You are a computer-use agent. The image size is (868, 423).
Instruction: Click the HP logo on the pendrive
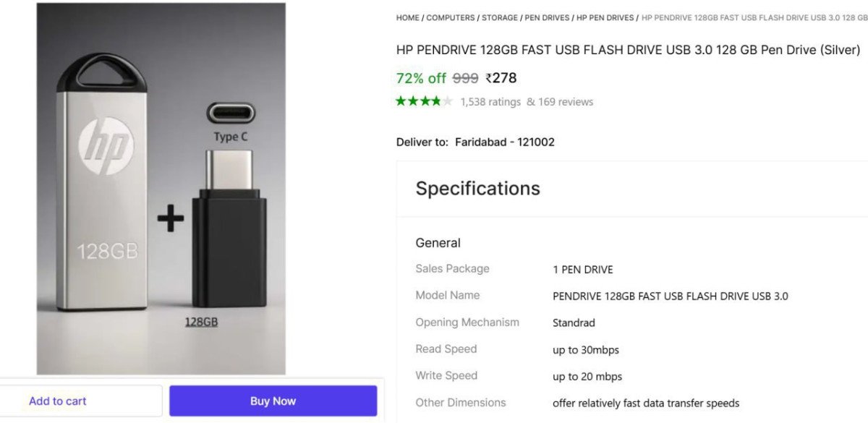coord(106,146)
